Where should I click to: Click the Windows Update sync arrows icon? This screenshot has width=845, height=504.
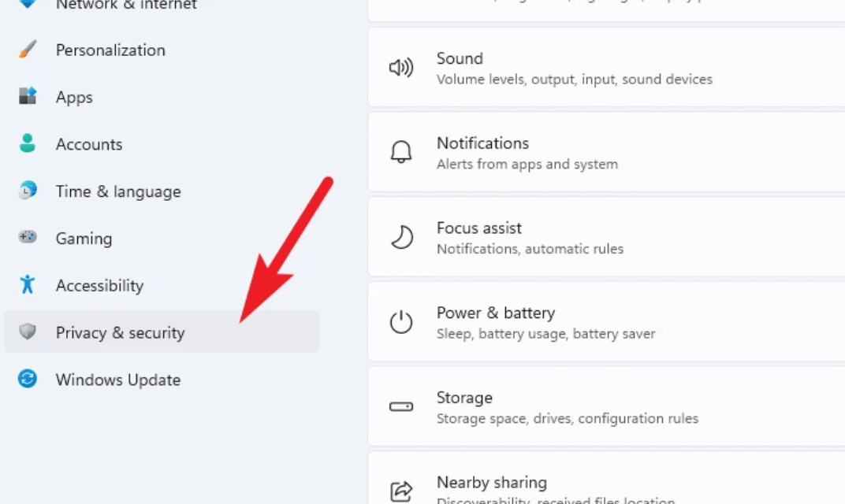click(x=28, y=379)
